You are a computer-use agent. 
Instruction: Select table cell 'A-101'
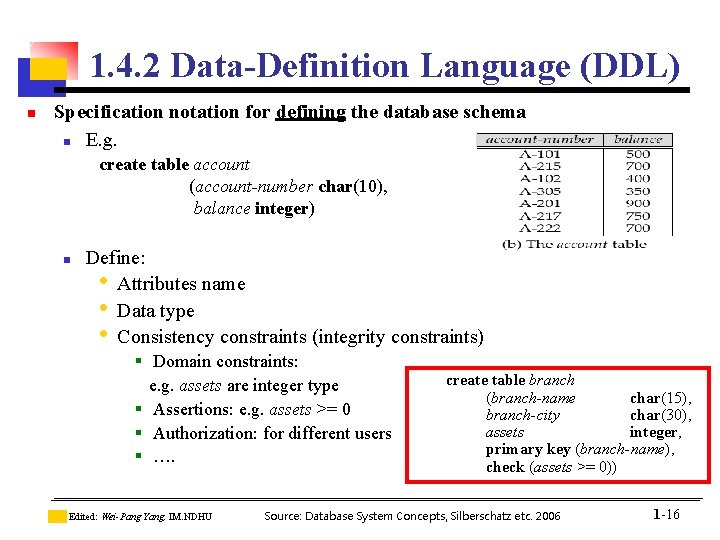540,154
